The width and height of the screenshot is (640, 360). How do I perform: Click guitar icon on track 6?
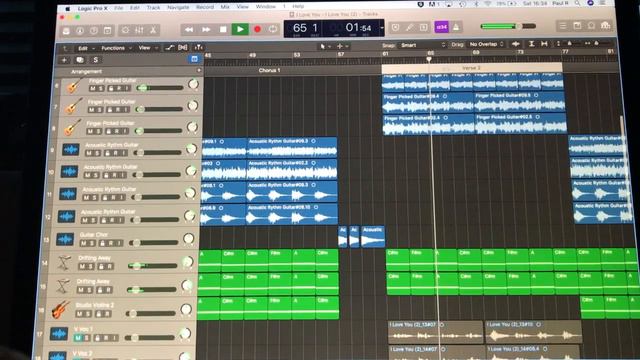click(x=74, y=85)
